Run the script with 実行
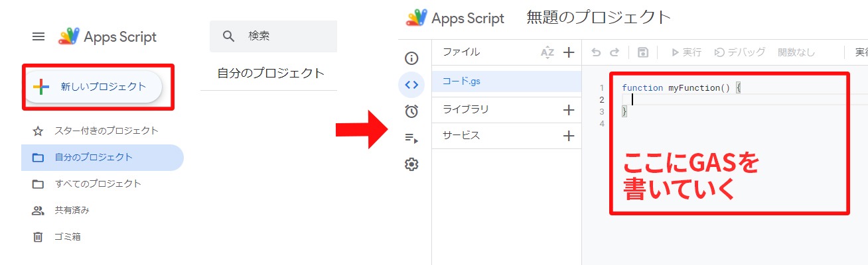This screenshot has height=265, width=868. (x=686, y=52)
